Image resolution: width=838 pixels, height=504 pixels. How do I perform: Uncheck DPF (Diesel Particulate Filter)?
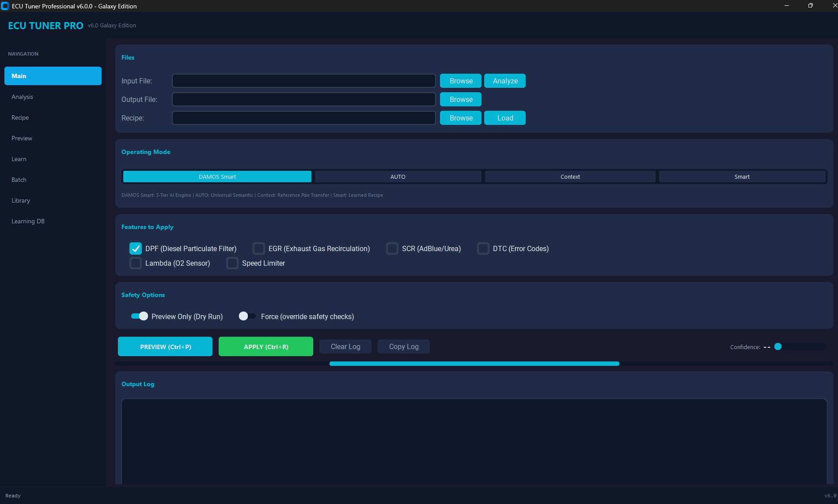coord(136,248)
